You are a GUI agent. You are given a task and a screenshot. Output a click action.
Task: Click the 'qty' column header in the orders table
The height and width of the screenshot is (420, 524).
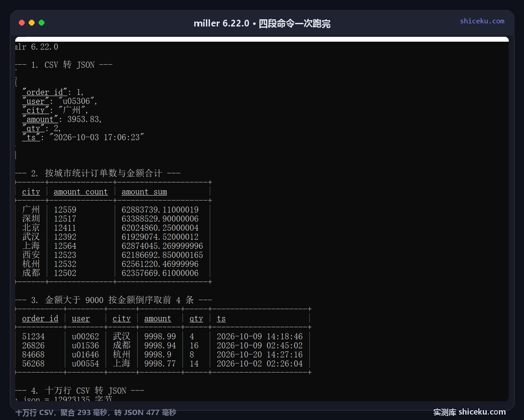[196, 319]
